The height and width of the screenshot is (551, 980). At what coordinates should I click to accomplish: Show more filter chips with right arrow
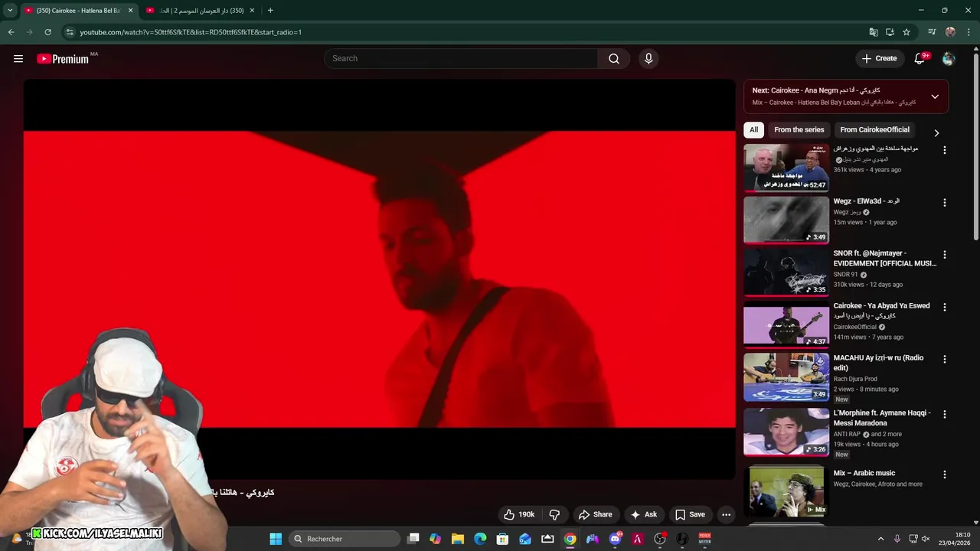pyautogui.click(x=936, y=132)
